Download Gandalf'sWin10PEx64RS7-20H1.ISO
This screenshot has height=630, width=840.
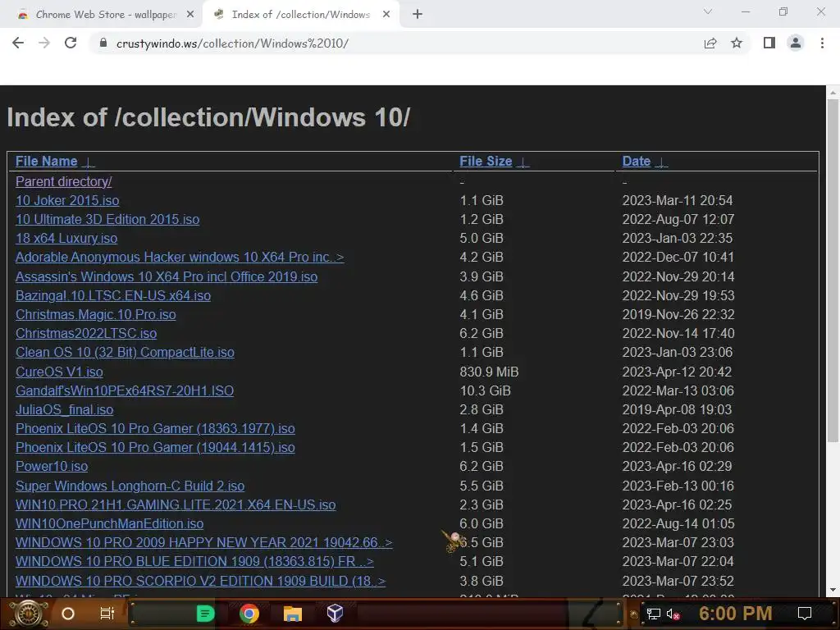tap(125, 390)
